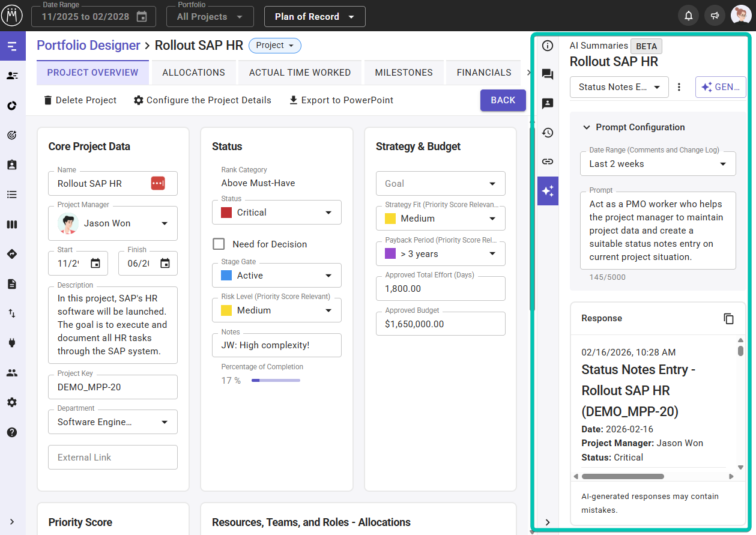Expand the Status dropdown showing Critical

coord(277,213)
